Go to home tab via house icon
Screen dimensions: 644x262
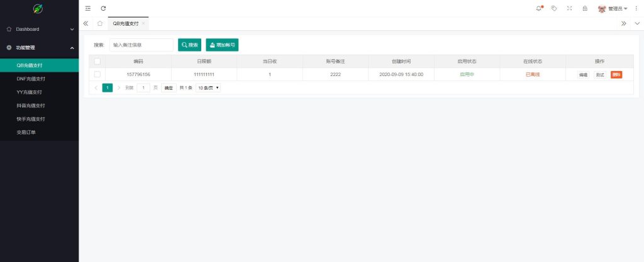(100, 23)
